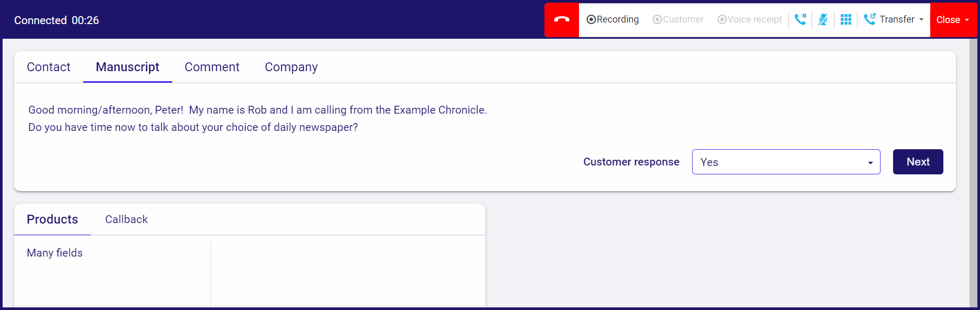Image resolution: width=980 pixels, height=310 pixels.
Task: Switch to the Contact tab
Action: point(49,67)
